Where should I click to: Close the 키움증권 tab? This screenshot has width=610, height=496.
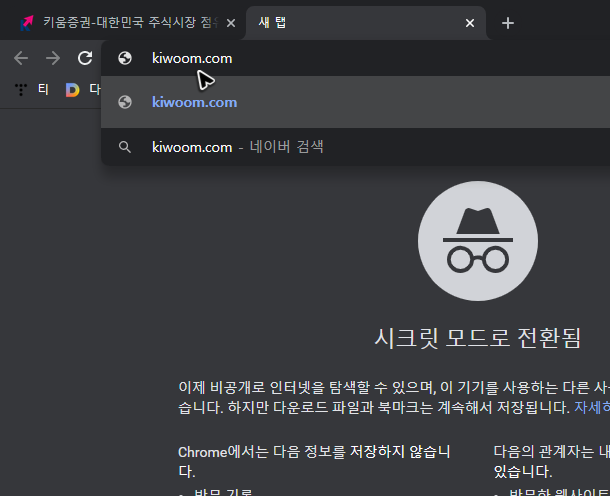pyautogui.click(x=231, y=23)
